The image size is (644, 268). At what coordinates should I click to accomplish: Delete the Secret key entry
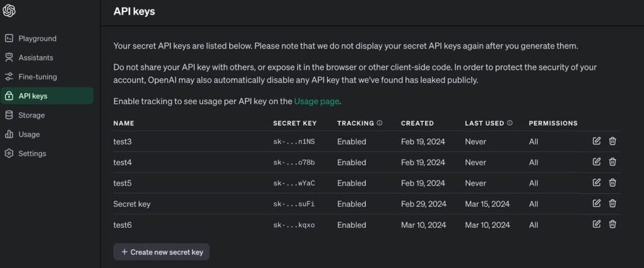pyautogui.click(x=613, y=203)
